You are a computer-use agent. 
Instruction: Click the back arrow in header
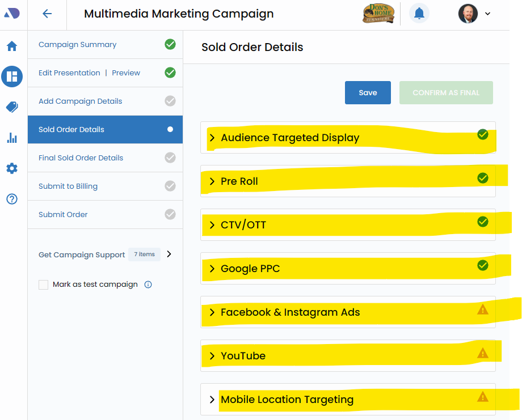pos(47,14)
